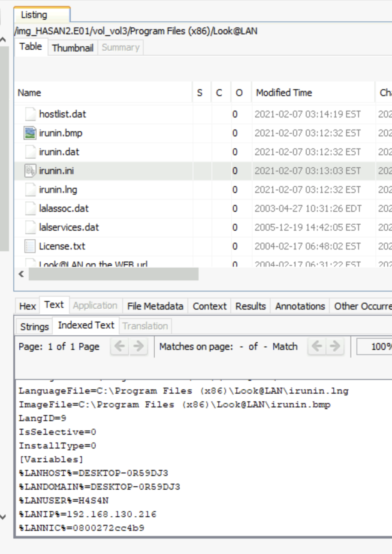This screenshot has height=554, width=392.
Task: Click the irunin.ini settings file icon
Action: [x=30, y=171]
